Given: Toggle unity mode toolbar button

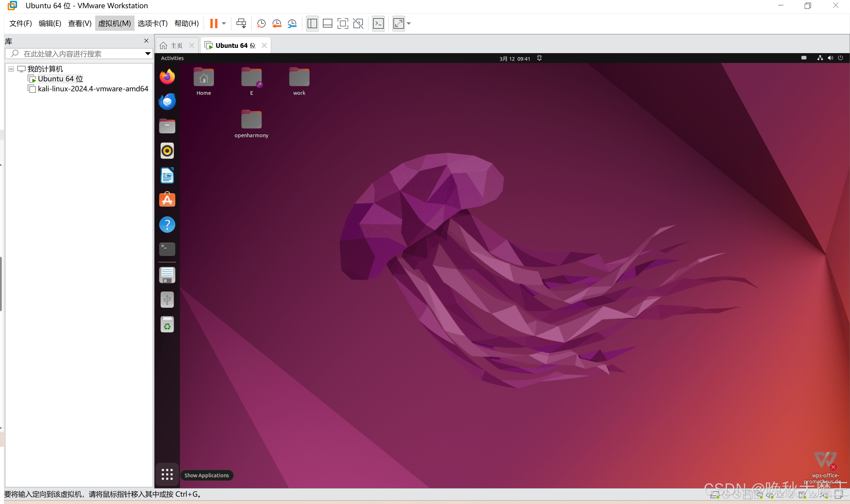Looking at the screenshot, I should point(358,23).
